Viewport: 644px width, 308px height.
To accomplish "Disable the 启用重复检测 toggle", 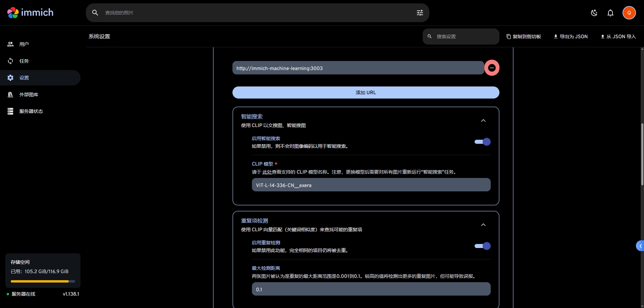I will [482, 246].
